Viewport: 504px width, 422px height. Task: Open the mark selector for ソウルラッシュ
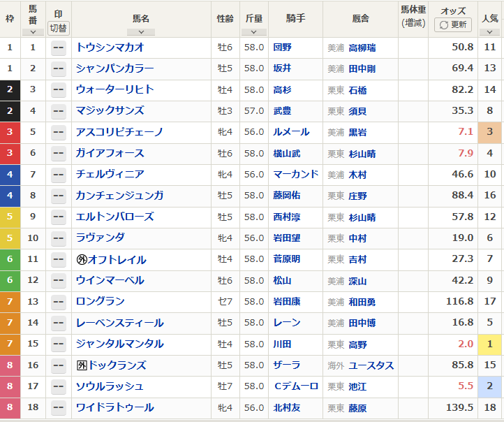point(59,386)
